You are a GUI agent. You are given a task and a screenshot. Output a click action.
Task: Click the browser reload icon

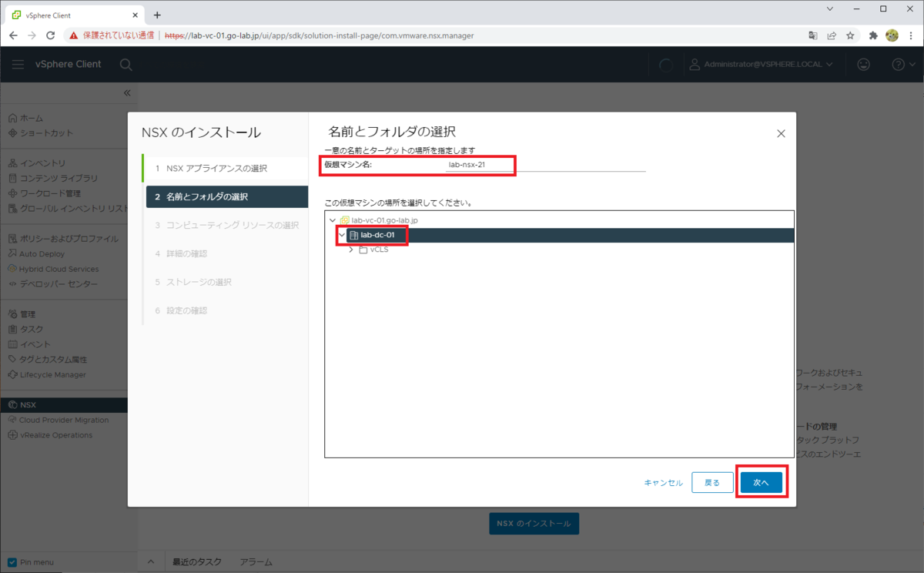[51, 35]
